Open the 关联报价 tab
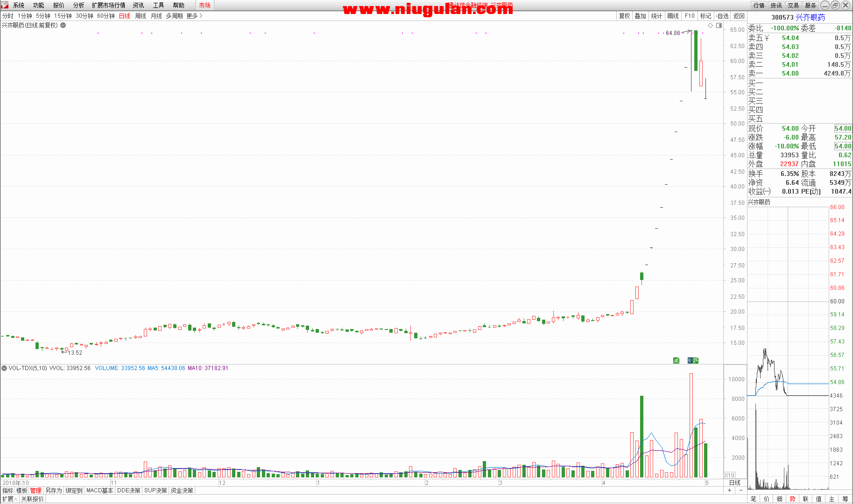Viewport: 853px width, 504px height. [x=32, y=499]
